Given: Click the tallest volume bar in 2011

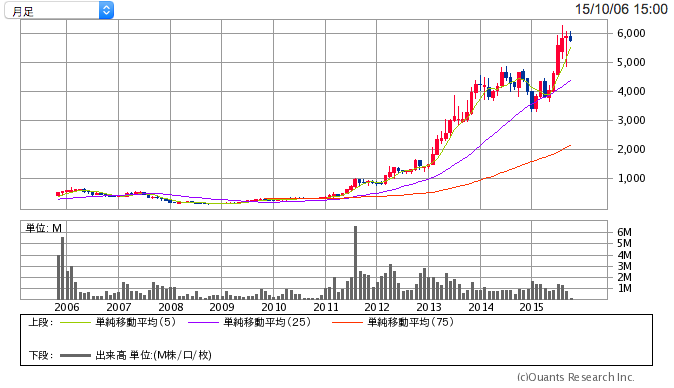Looking at the screenshot, I should (355, 263).
